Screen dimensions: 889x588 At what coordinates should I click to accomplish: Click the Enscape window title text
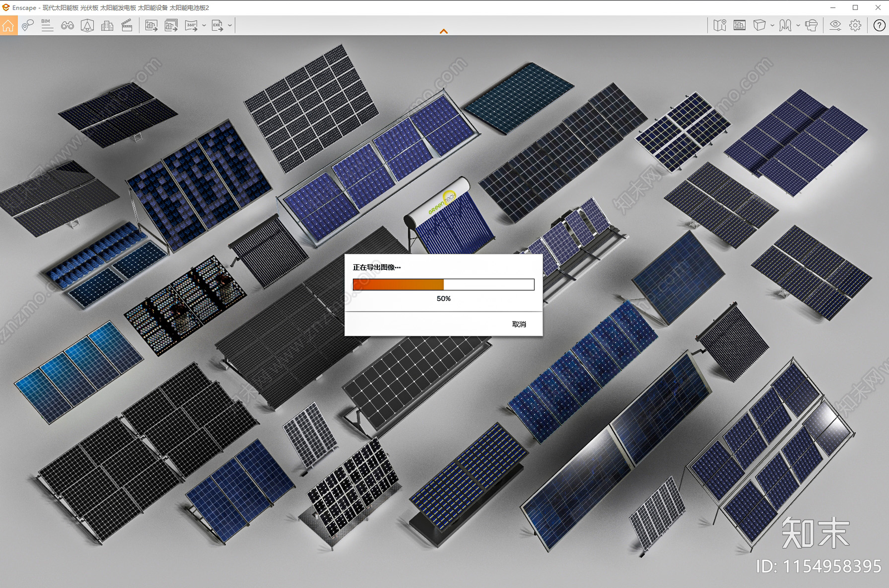(x=111, y=8)
